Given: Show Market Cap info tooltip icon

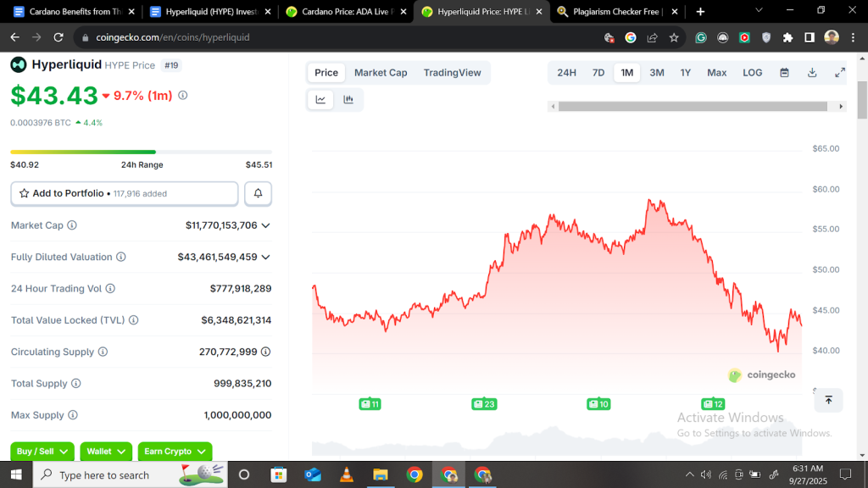Looking at the screenshot, I should point(72,225).
